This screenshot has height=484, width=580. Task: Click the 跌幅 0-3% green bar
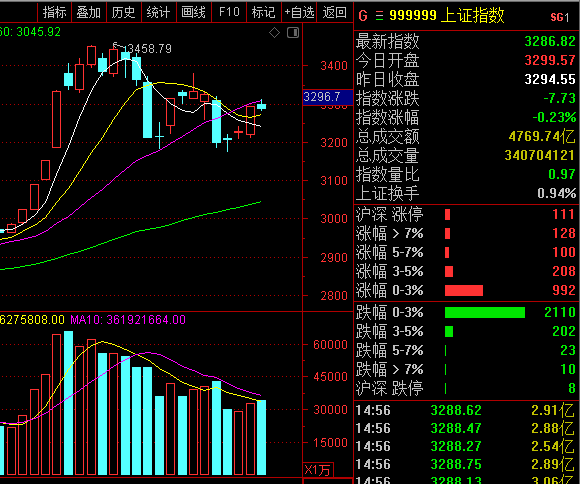pos(485,312)
